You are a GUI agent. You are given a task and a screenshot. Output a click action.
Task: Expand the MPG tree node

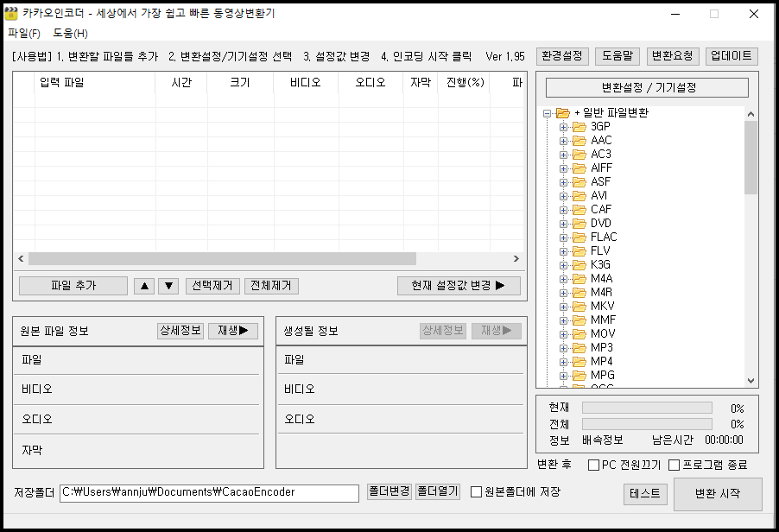point(563,376)
